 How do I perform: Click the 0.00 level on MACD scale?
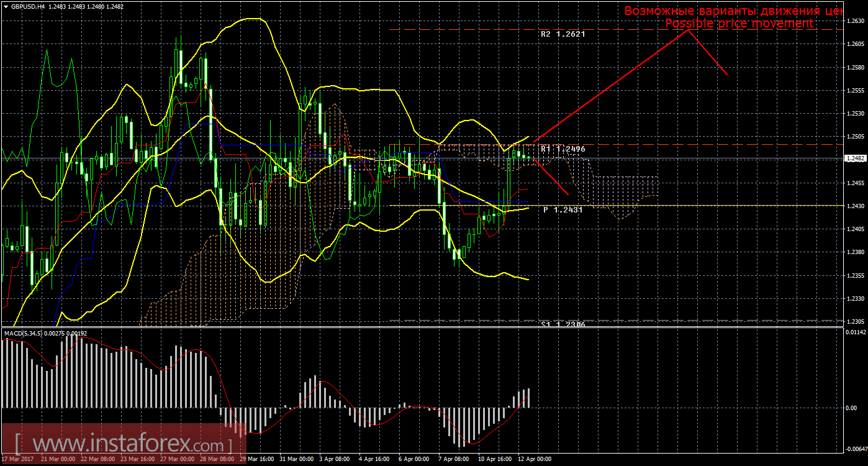pyautogui.click(x=852, y=408)
